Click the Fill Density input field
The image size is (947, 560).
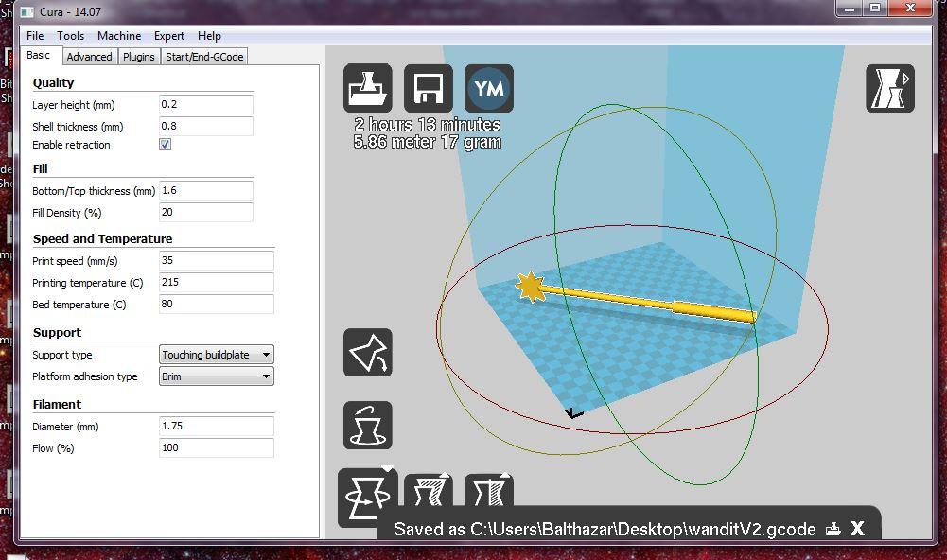206,213
